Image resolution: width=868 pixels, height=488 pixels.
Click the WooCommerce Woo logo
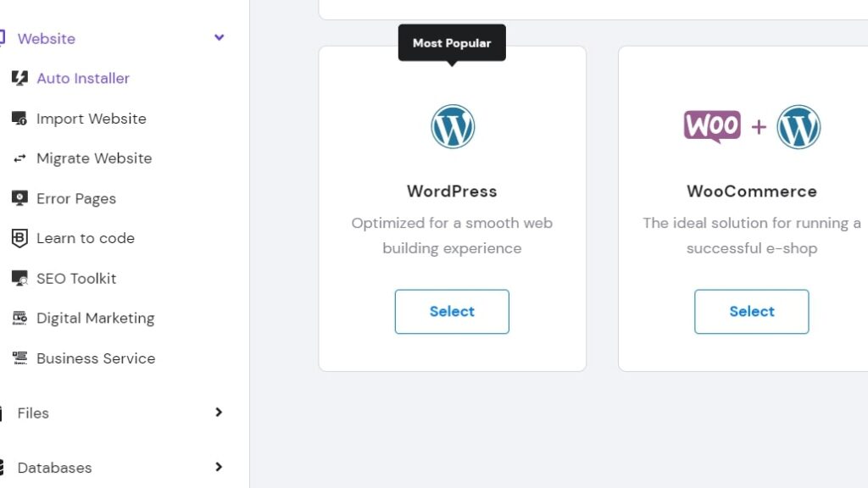pos(712,127)
